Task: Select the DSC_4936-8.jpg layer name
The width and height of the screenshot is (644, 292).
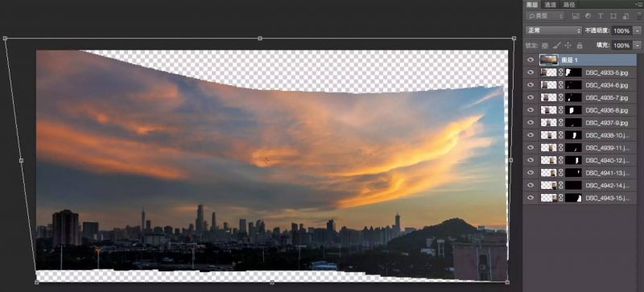Action: pyautogui.click(x=607, y=110)
